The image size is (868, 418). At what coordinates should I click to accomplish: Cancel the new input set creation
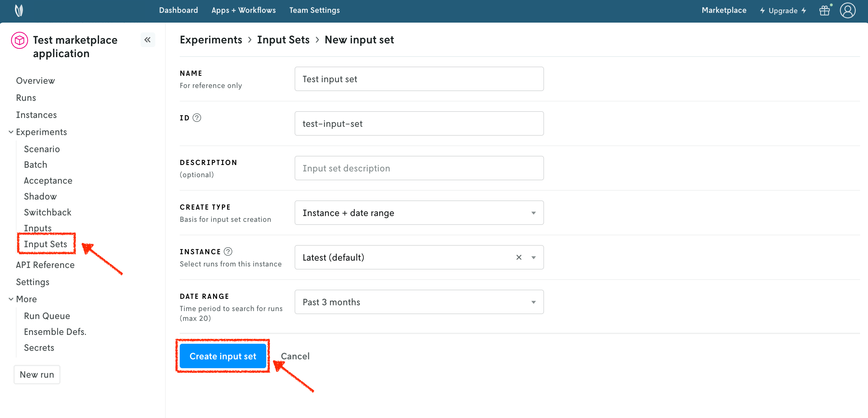coord(295,356)
